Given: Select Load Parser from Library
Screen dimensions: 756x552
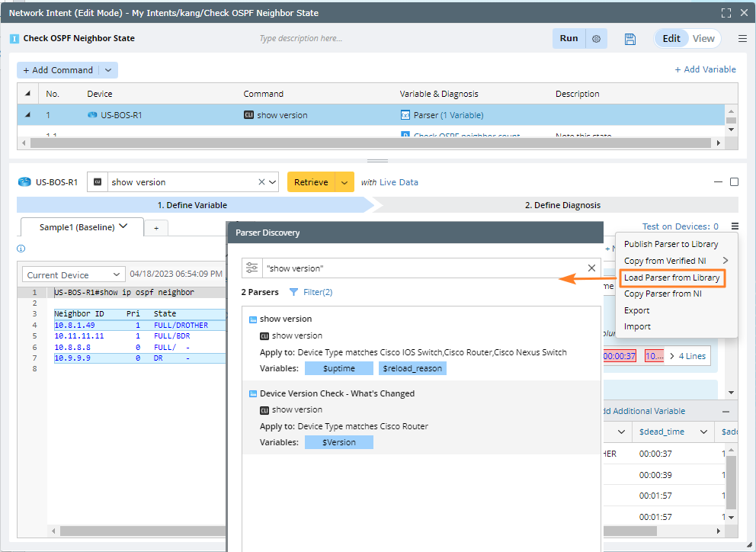Looking at the screenshot, I should coord(671,278).
